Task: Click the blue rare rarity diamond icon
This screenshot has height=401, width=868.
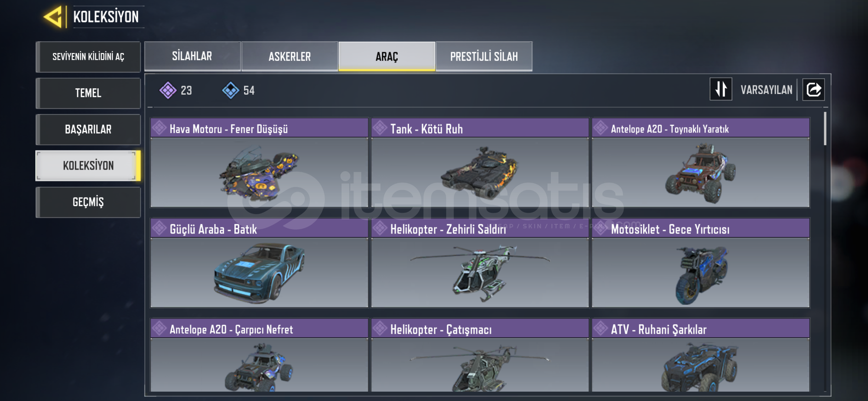Action: click(x=230, y=90)
